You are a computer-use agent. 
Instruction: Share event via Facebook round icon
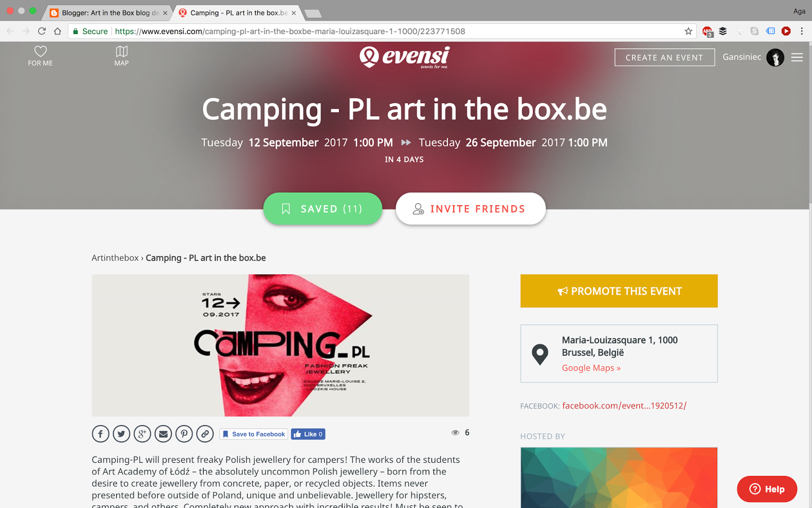coord(100,434)
